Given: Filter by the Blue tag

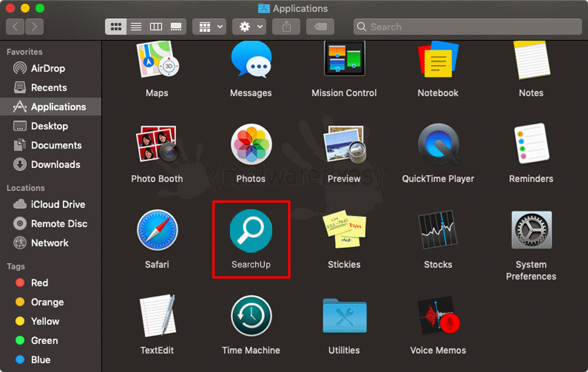Looking at the screenshot, I should pos(51,360).
